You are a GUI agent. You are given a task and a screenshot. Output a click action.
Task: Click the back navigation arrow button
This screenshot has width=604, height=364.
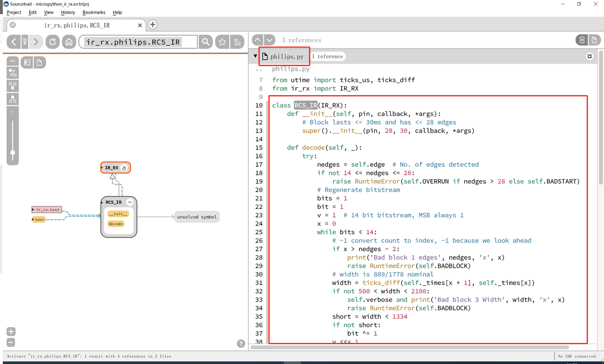point(14,42)
